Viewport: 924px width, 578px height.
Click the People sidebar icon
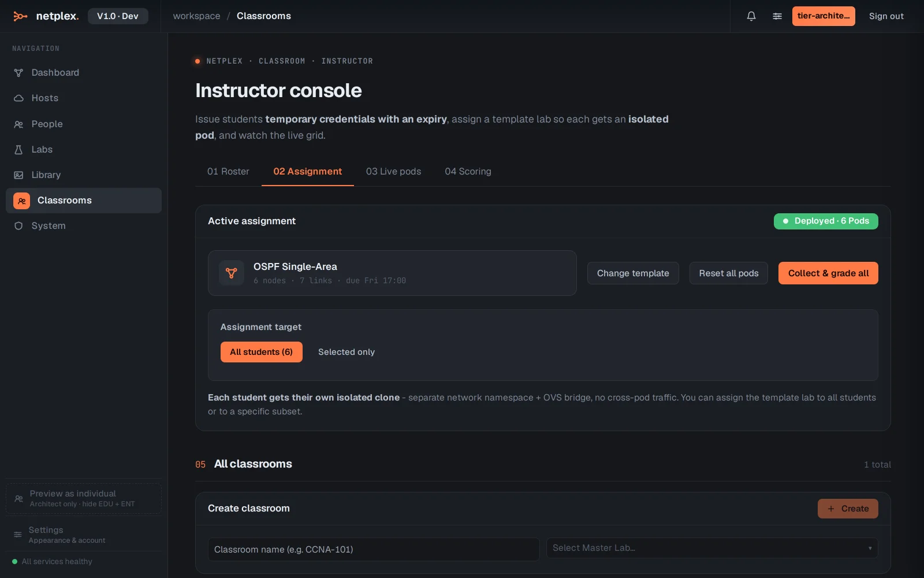pyautogui.click(x=18, y=124)
